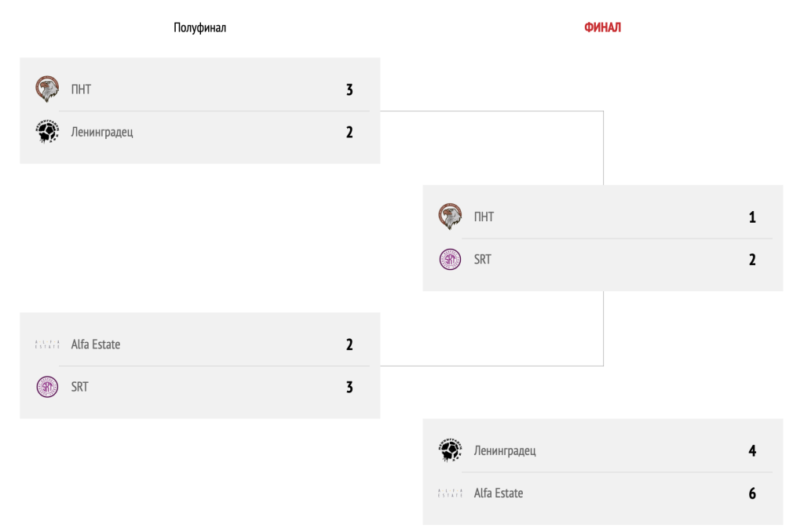
Task: Click the SRT final score of 2
Action: (752, 260)
